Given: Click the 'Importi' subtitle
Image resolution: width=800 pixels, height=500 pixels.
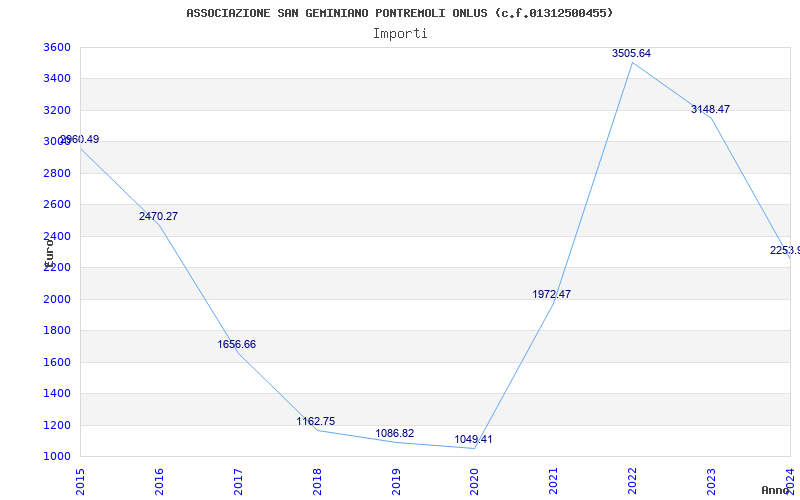Looking at the screenshot, I should click(x=400, y=34).
